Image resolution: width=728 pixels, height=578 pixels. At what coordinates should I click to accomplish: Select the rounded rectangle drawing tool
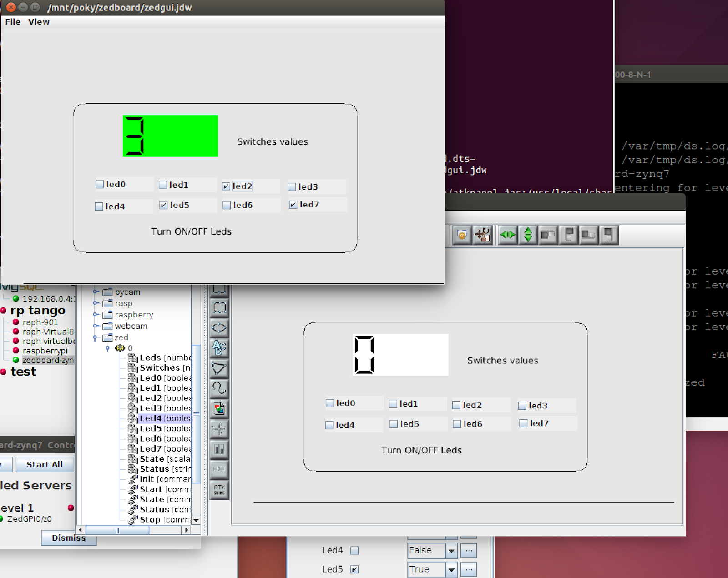point(219,307)
